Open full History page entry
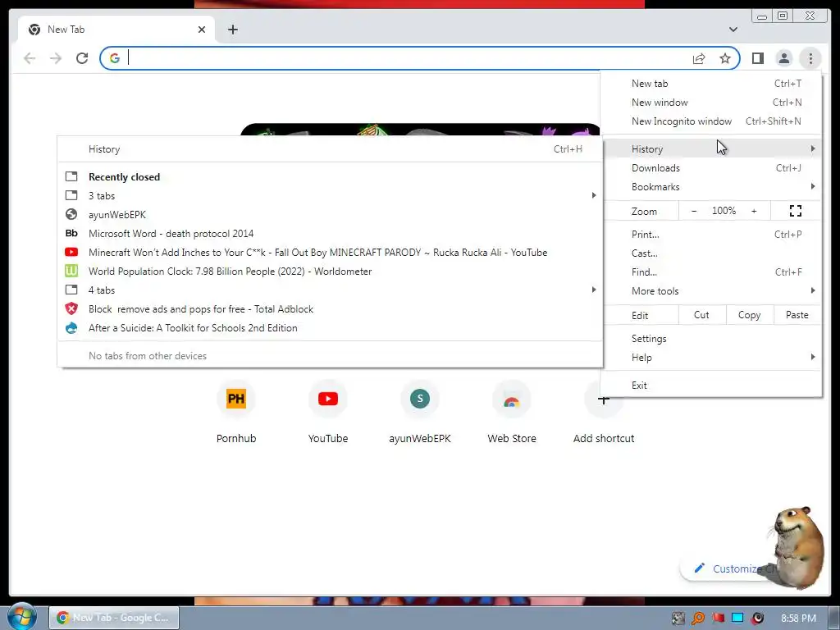Screen dimensions: 840x630 click(x=330, y=149)
